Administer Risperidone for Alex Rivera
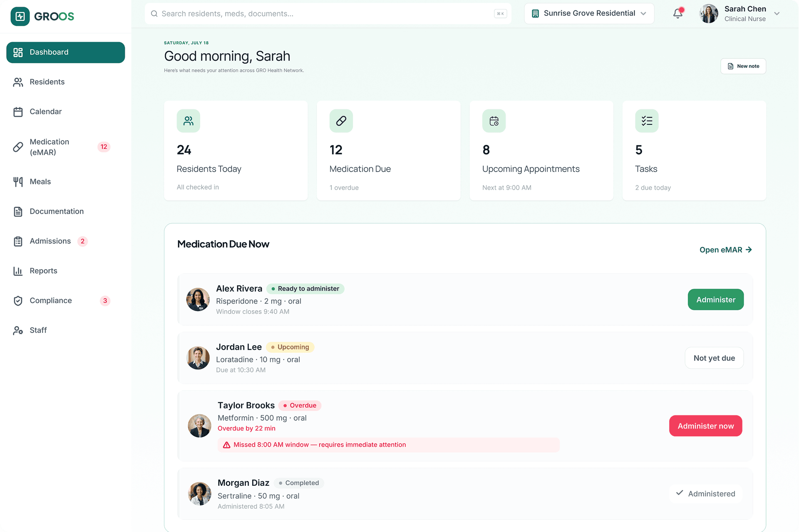The image size is (799, 532). [x=716, y=299]
